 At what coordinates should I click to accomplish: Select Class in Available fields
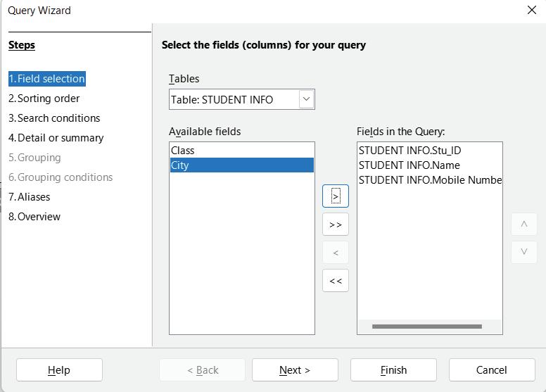click(x=183, y=151)
